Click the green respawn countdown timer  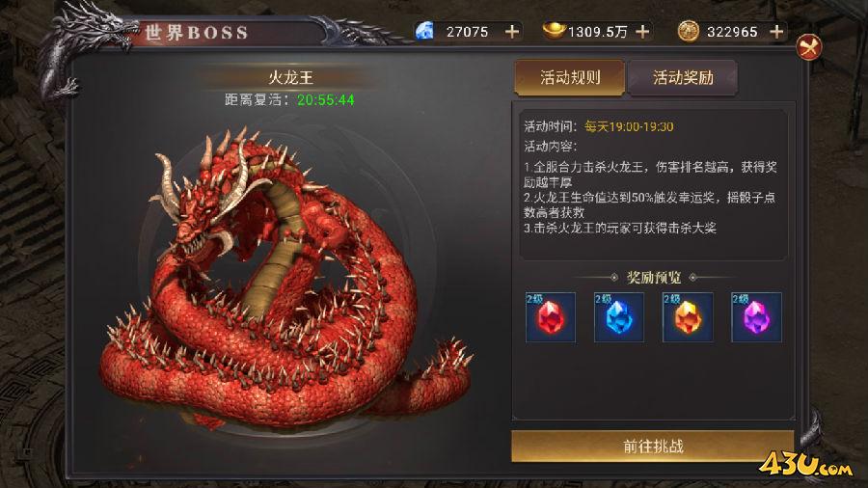[x=326, y=99]
